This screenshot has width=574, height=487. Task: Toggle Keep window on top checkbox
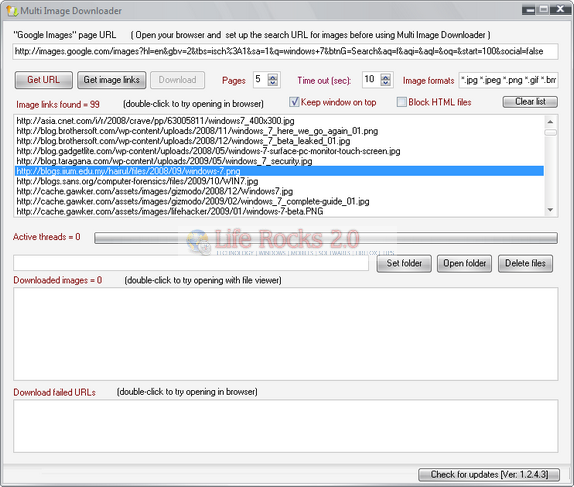[x=294, y=102]
